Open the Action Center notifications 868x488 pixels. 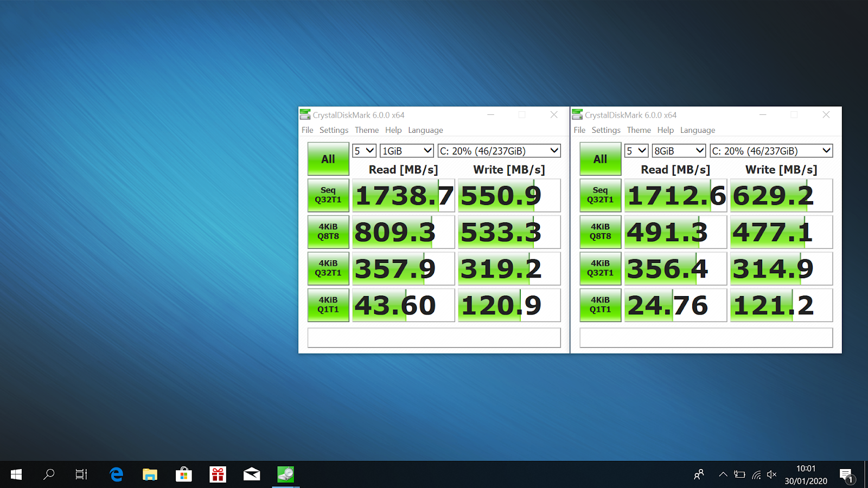[846, 476]
